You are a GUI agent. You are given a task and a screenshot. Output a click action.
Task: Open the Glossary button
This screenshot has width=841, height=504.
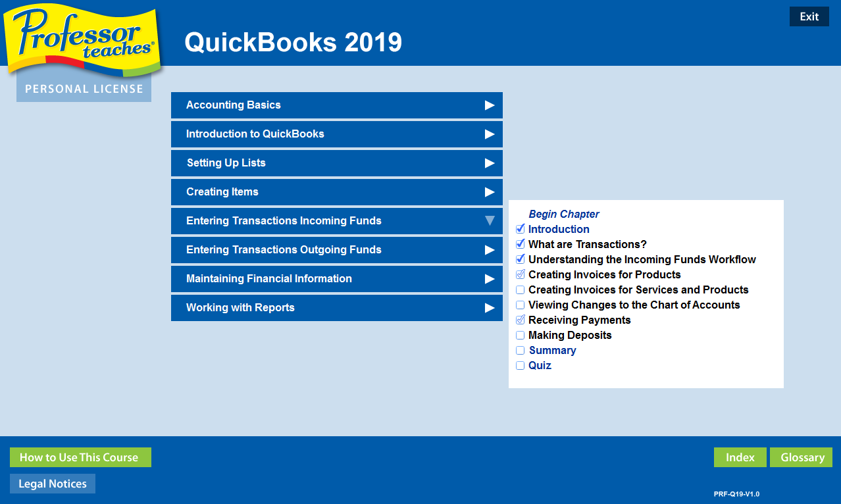point(801,457)
